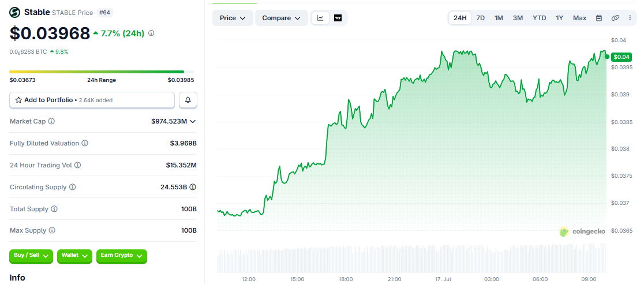Select the 1M time range tab
Viewport: 644px width, 284px height.
coord(499,18)
